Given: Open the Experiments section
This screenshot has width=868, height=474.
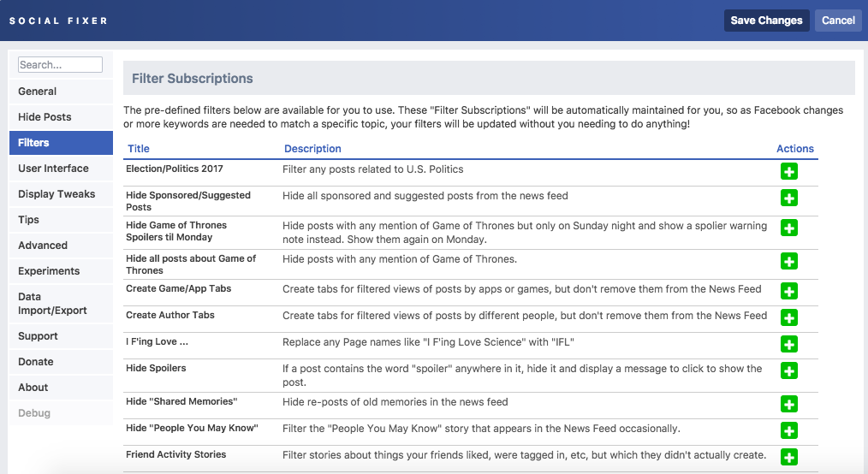Looking at the screenshot, I should pos(61,271).
